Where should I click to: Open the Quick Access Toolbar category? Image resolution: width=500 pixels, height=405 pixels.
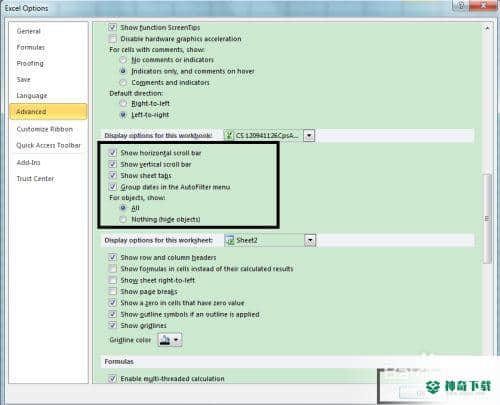(x=49, y=145)
